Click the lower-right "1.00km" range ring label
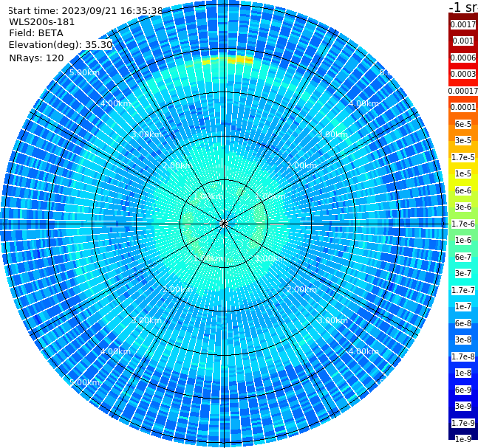The image size is (478, 448). (270, 258)
